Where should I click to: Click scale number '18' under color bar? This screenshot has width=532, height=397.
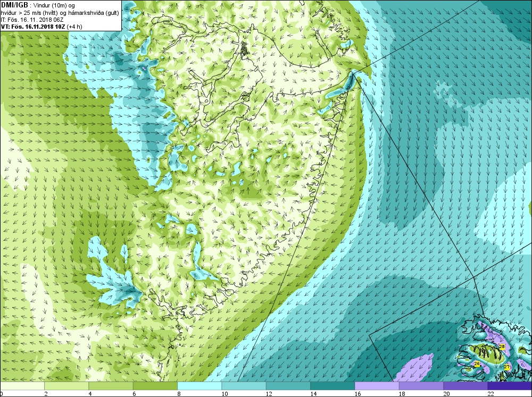(402, 394)
